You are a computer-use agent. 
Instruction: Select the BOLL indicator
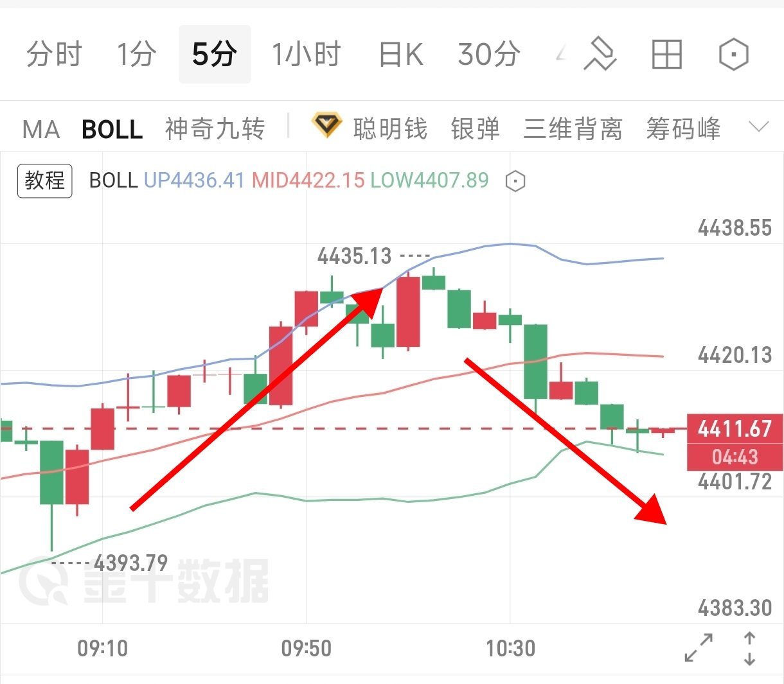112,130
